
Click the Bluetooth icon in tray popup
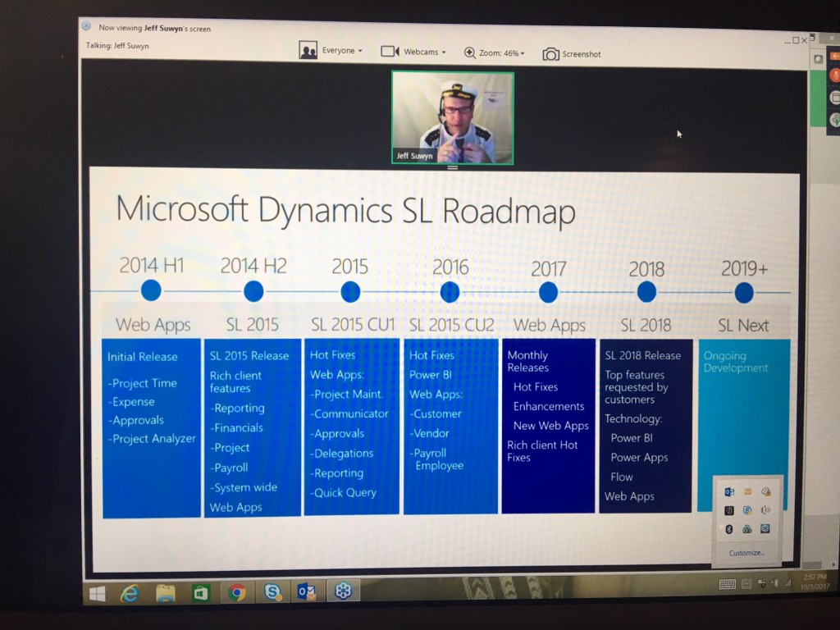728,529
